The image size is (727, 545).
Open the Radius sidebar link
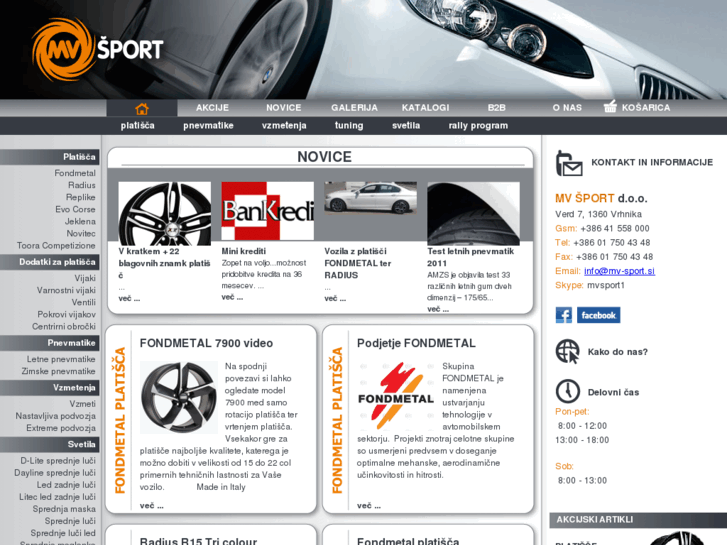point(82,185)
